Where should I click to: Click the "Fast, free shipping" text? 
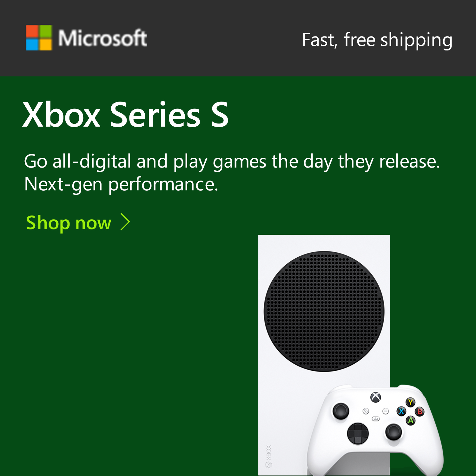coord(377,40)
